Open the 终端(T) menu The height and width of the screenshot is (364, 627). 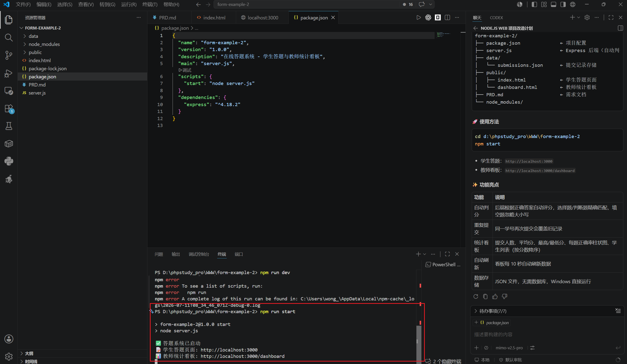coord(150,4)
